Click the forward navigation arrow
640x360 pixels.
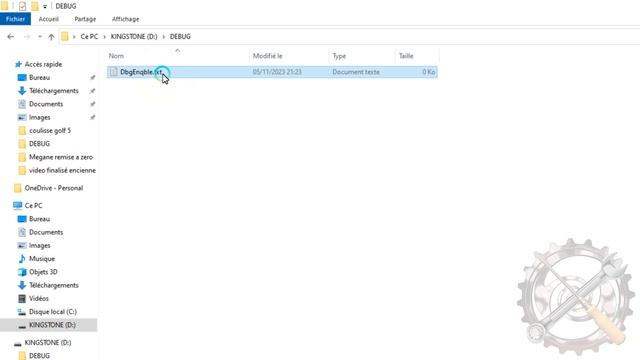27,37
